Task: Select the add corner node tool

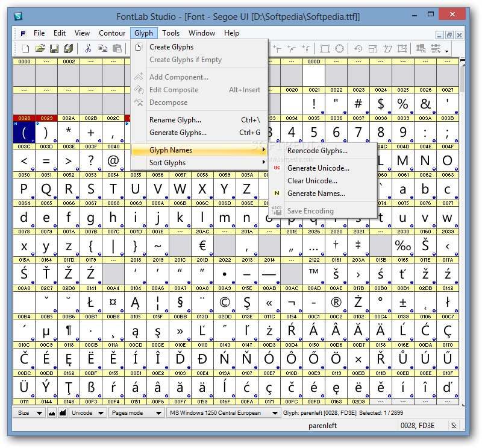Action: (x=277, y=49)
